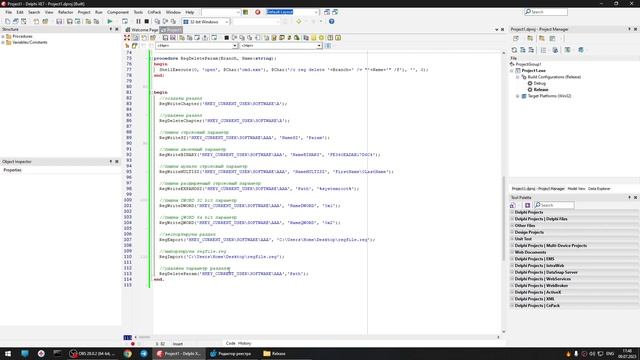Pin the Structure panel with pushpin
The height and width of the screenshot is (360, 640).
click(111, 29)
